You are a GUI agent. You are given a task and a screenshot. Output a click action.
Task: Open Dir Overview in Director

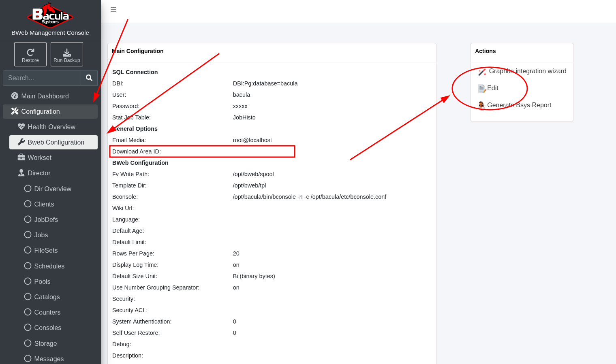tap(52, 189)
